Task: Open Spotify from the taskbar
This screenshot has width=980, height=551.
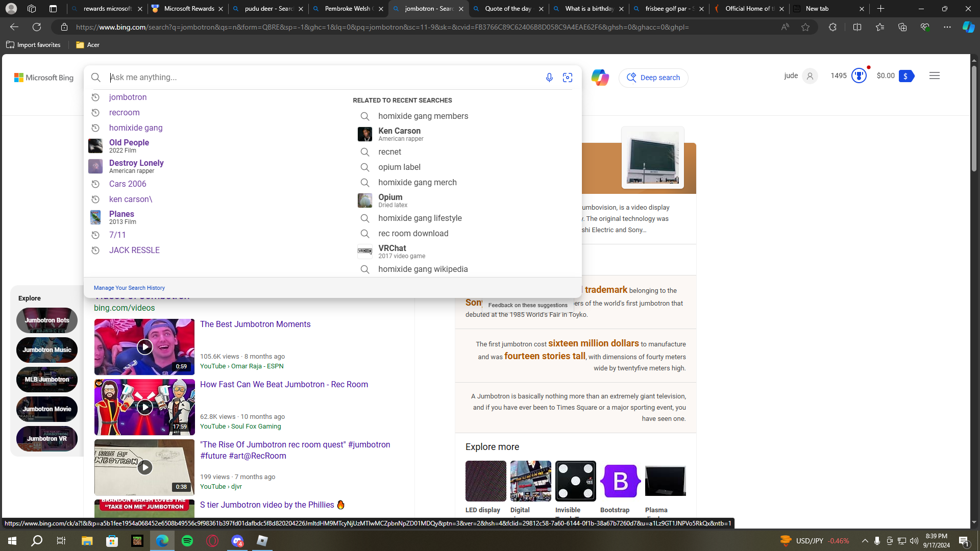Action: 187,541
